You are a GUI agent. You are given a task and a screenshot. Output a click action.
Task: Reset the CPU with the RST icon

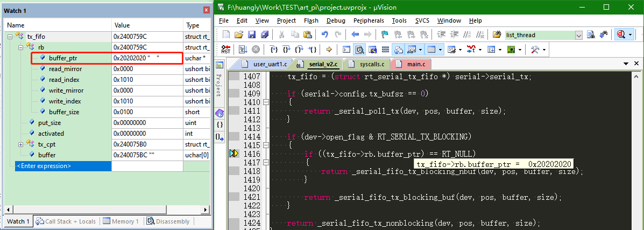(226, 50)
